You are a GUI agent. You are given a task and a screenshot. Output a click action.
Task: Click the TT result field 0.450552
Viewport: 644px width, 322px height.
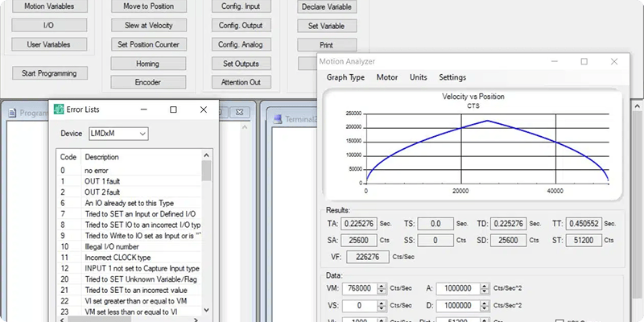coord(584,224)
